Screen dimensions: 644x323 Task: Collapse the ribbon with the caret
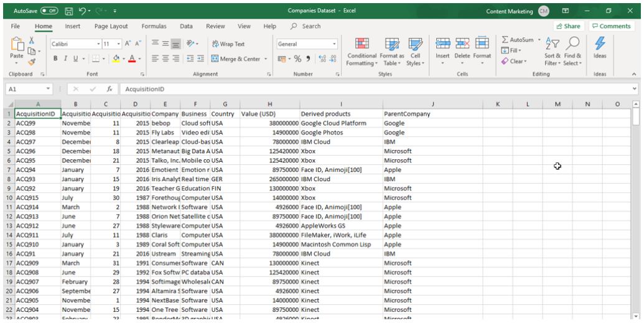pyautogui.click(x=633, y=75)
